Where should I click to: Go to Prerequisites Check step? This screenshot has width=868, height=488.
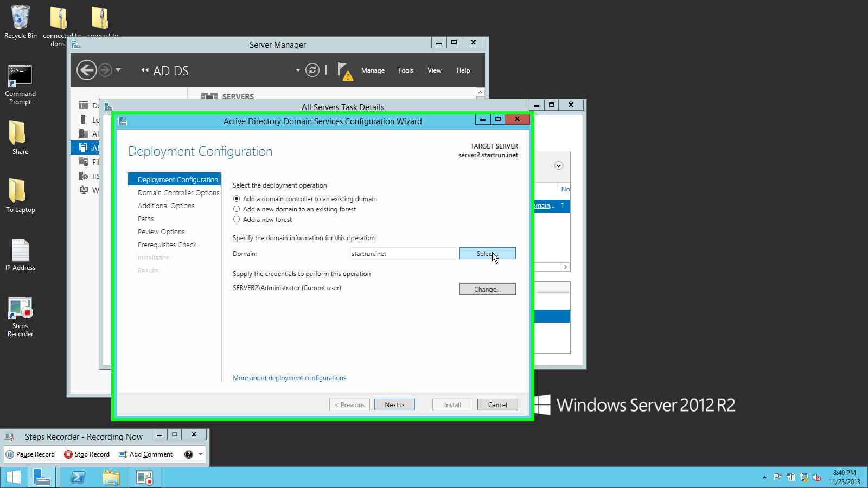(167, 245)
